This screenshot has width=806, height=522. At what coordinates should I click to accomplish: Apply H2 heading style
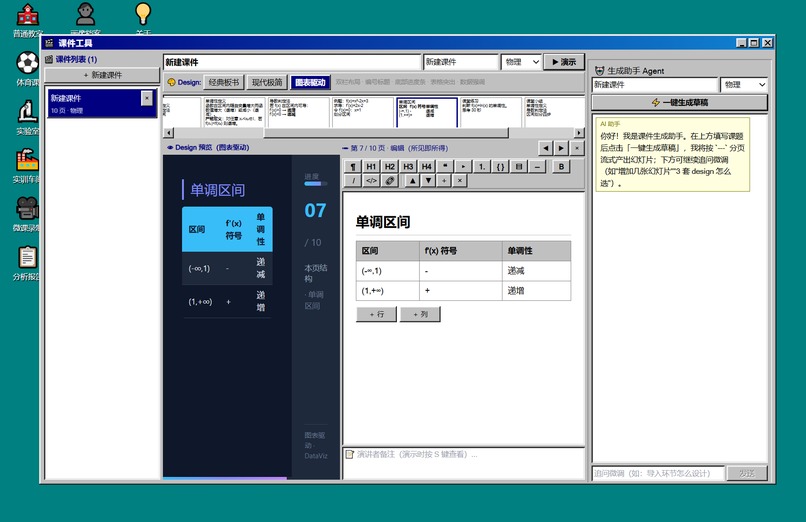pos(390,166)
